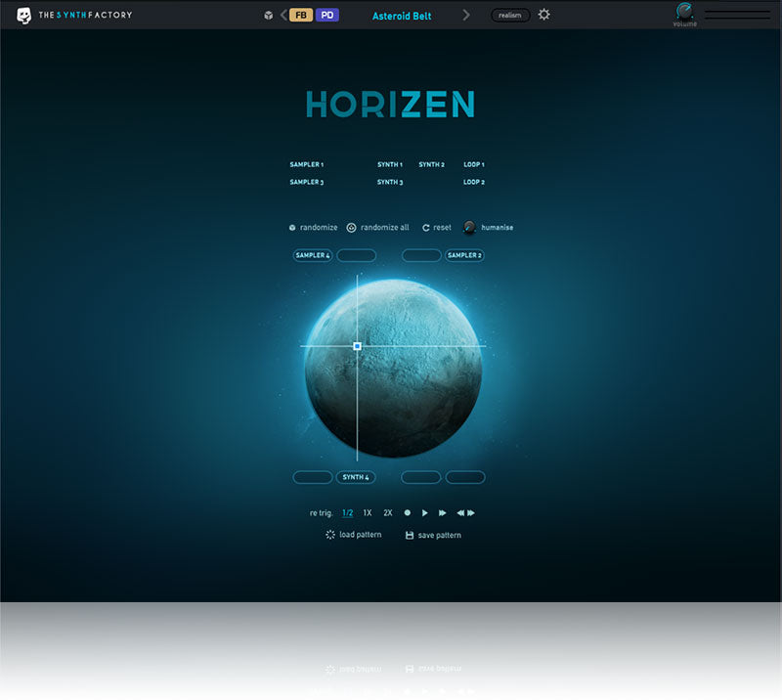782x700 pixels.
Task: Click the SYNTH 4 slot pill
Action: (356, 477)
